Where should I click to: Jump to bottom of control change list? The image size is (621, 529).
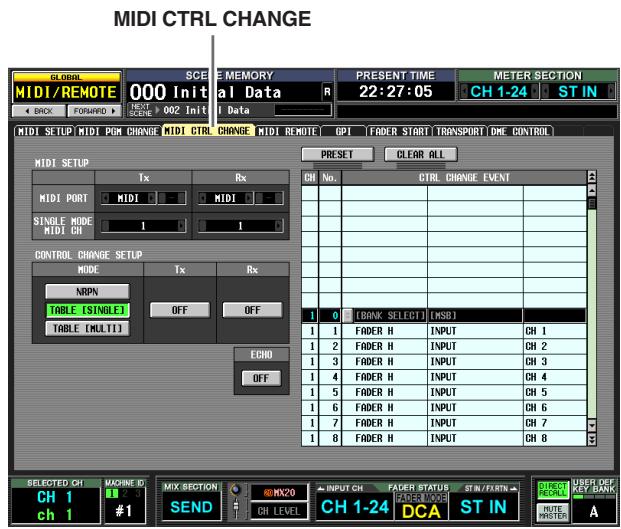point(592,439)
